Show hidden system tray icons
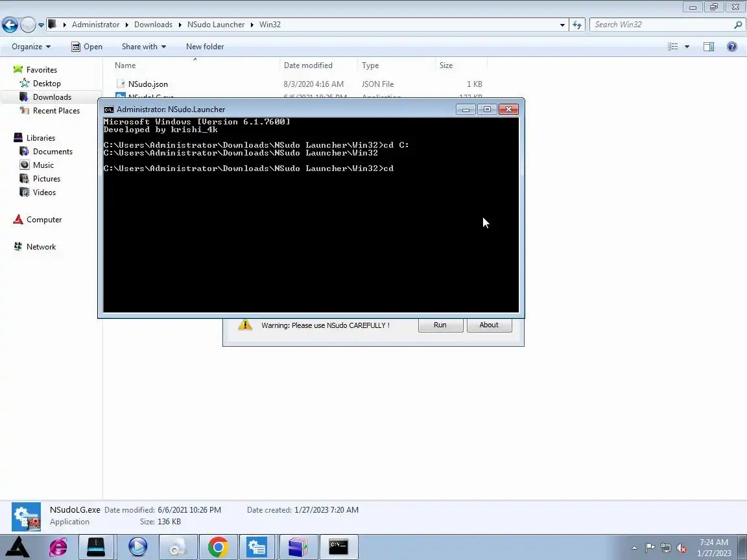The height and width of the screenshot is (560, 747). pos(635,548)
